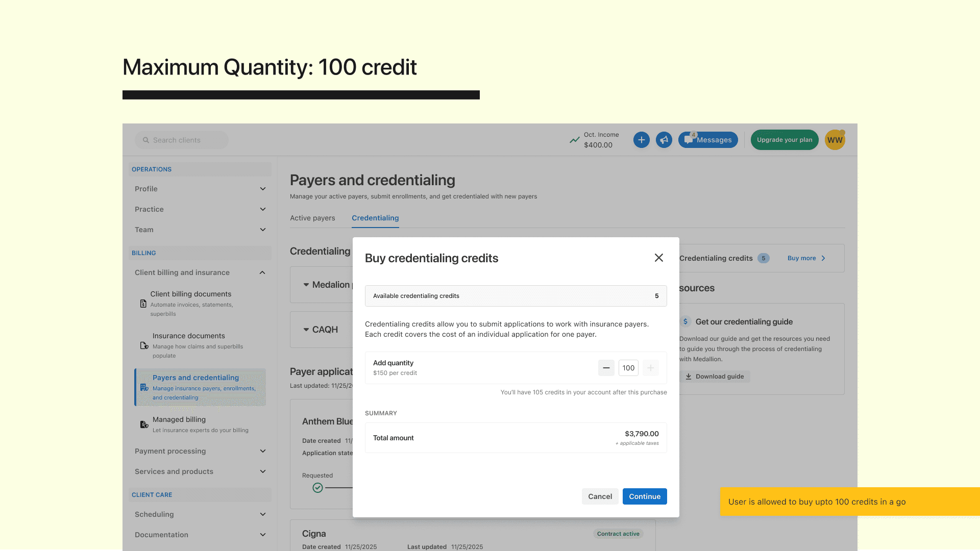Collapse the Medalion section triangle

(x=306, y=285)
